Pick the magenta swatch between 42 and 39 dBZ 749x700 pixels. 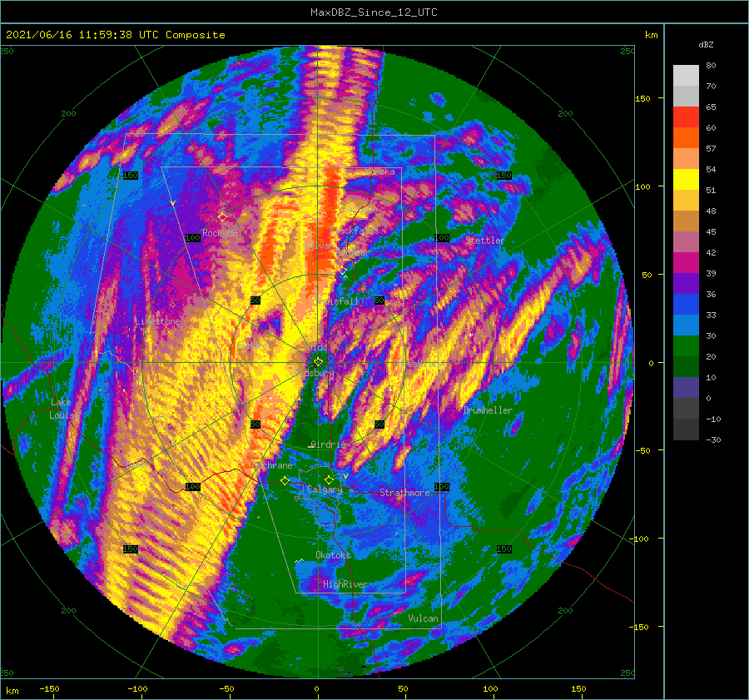(686, 262)
